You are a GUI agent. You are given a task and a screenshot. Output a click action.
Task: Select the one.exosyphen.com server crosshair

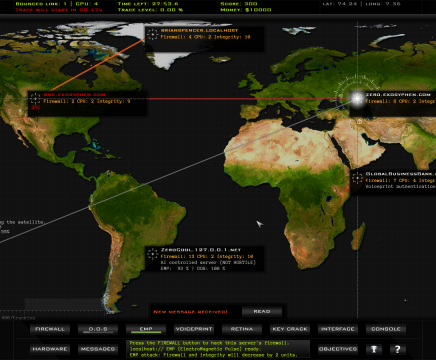point(35,98)
